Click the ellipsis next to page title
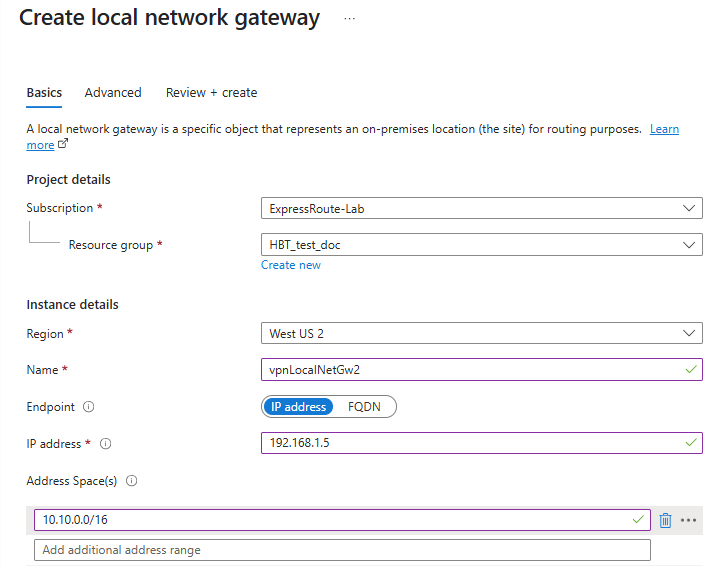710x568 pixels. click(x=349, y=19)
